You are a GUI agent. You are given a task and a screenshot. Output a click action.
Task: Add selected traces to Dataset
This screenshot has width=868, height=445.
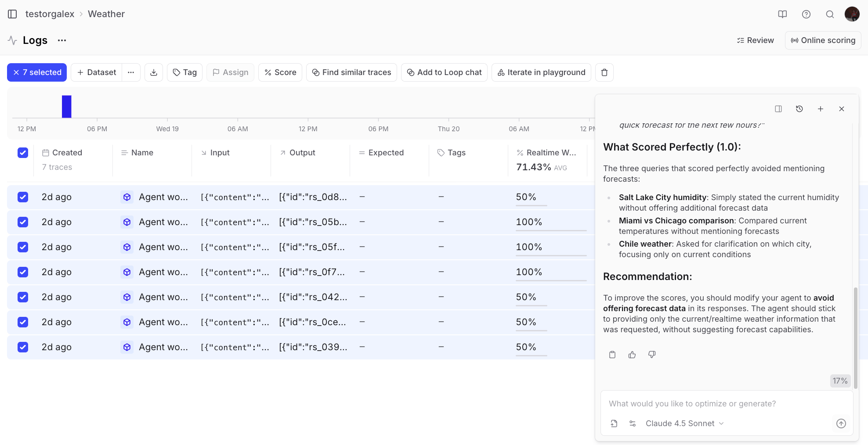97,72
